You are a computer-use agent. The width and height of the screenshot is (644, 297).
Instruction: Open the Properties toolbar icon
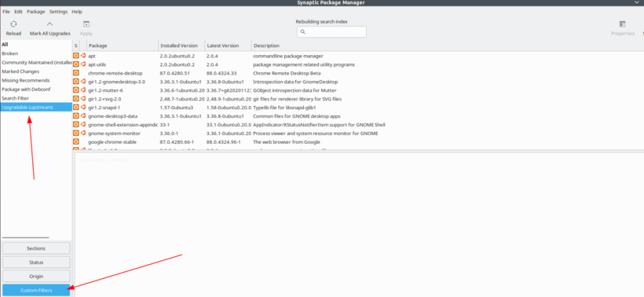622,24
